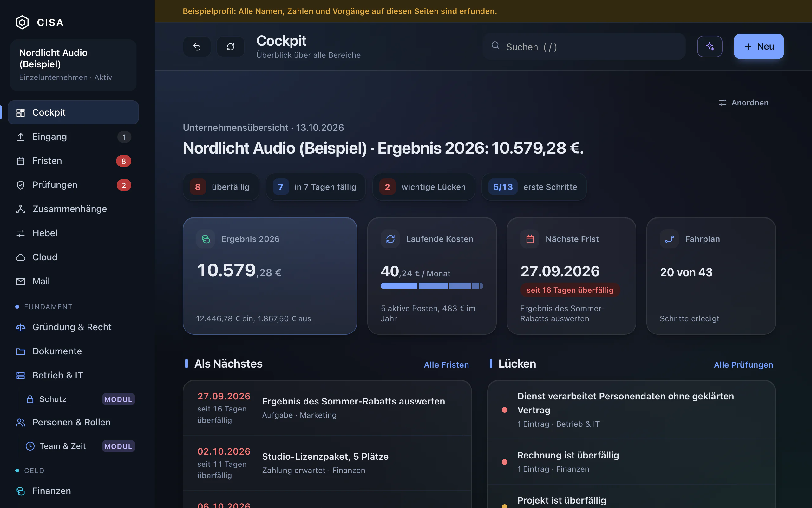Click the seit 16 Tagen überfällig badge
Screen dimensions: 812x508
[570, 290]
